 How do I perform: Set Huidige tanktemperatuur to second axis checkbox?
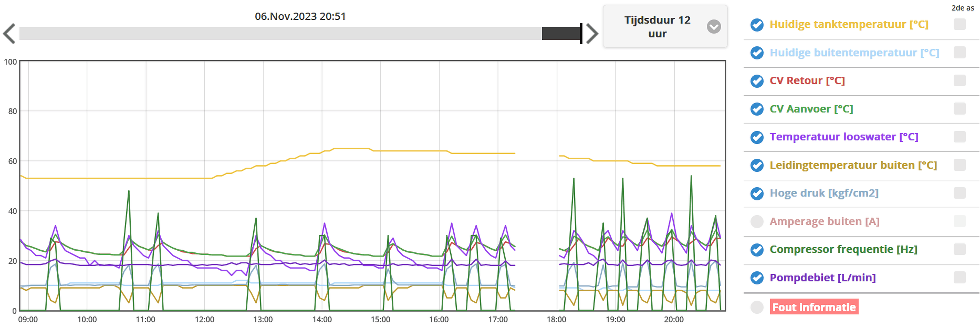(960, 24)
